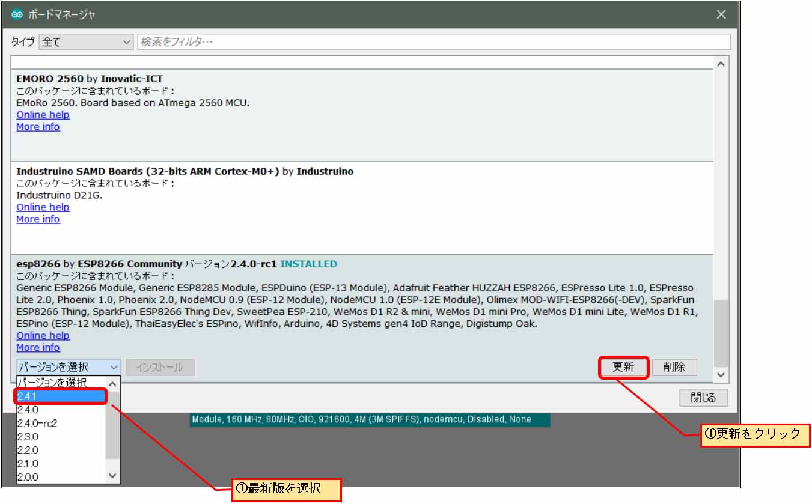The height and width of the screenshot is (504, 812).
Task: Click the 更新 update button
Action: coord(623,367)
